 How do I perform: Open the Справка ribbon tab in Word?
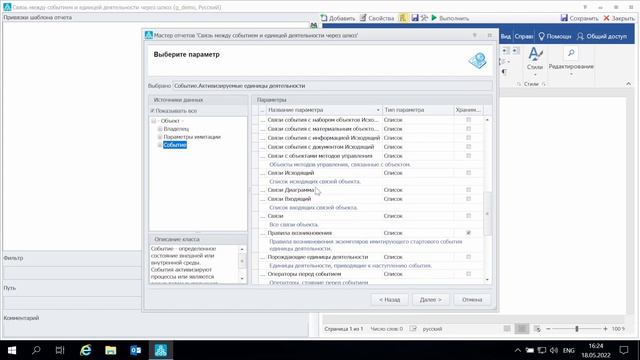(524, 36)
